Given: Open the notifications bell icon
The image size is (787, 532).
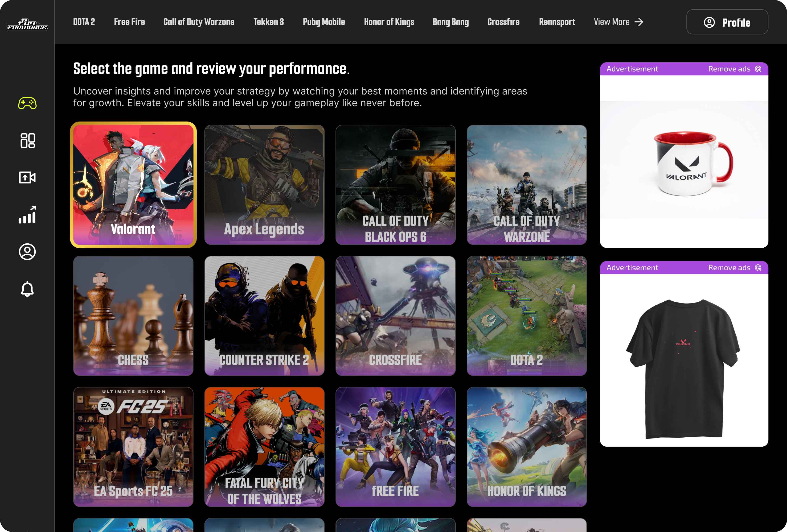Looking at the screenshot, I should tap(27, 289).
